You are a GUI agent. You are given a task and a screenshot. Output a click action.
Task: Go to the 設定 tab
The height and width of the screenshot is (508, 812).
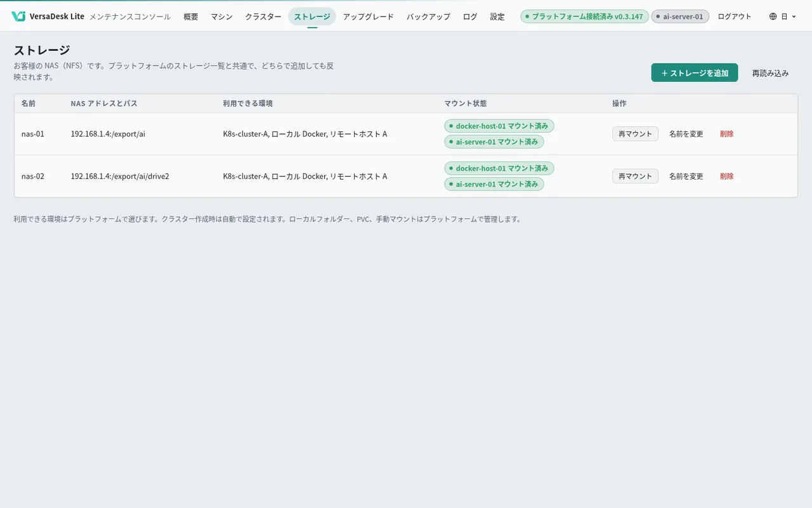click(x=497, y=17)
